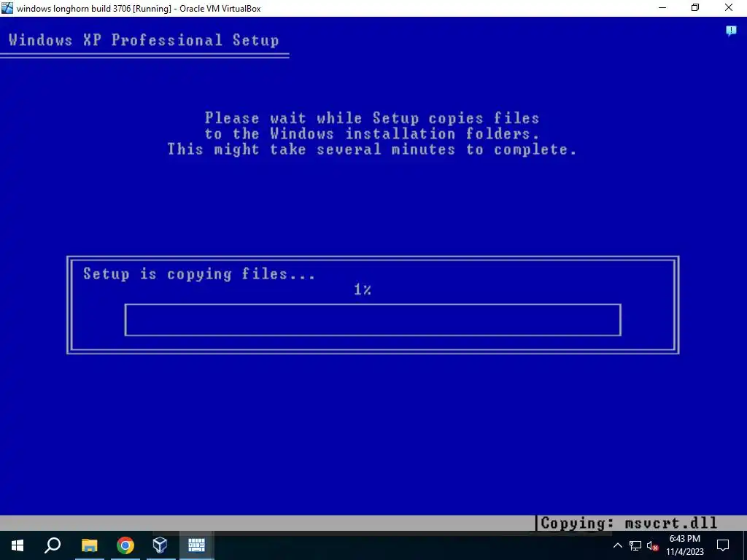Open taskbar search magnifier
The image size is (747, 560).
53,545
